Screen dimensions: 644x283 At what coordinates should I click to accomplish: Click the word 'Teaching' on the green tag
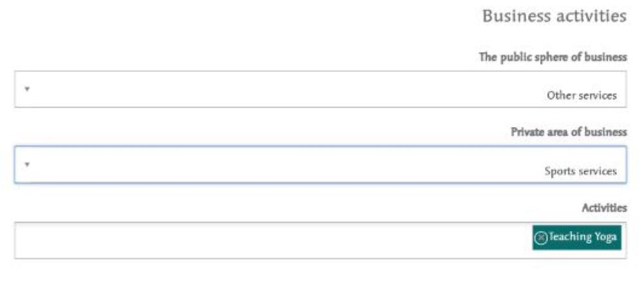[x=571, y=237]
